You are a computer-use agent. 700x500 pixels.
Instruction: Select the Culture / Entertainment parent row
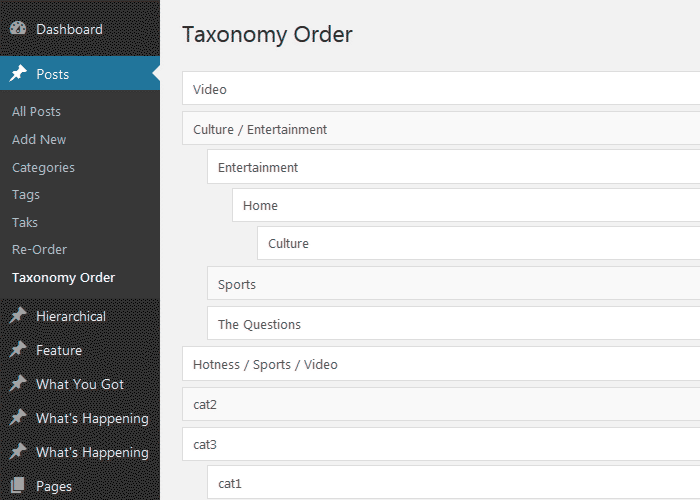point(440,129)
